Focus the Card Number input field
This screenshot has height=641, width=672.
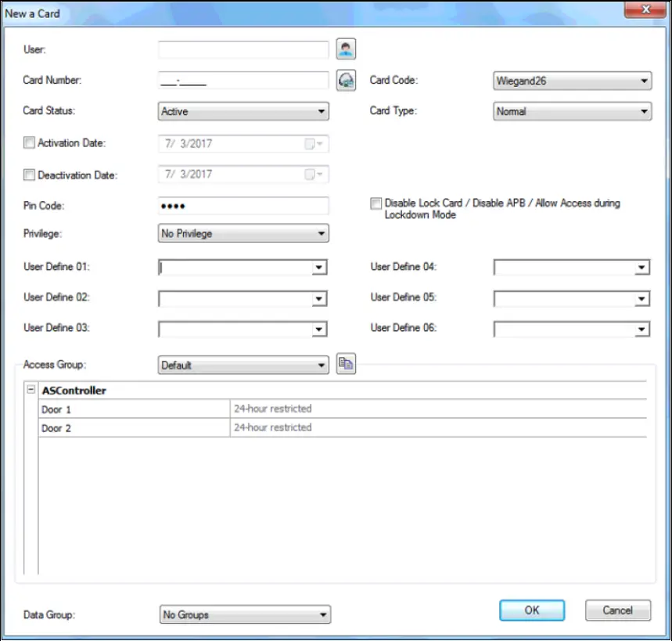243,80
